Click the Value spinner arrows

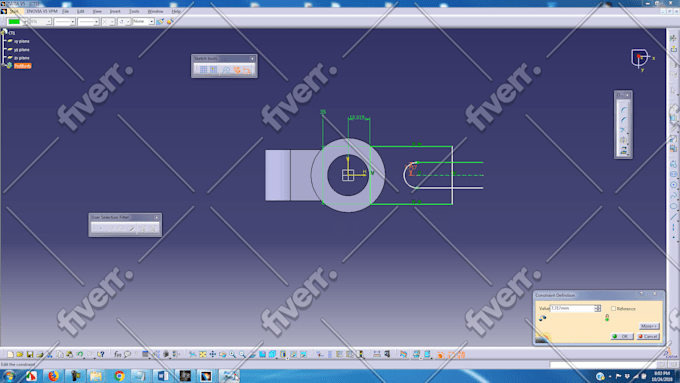[598, 308]
